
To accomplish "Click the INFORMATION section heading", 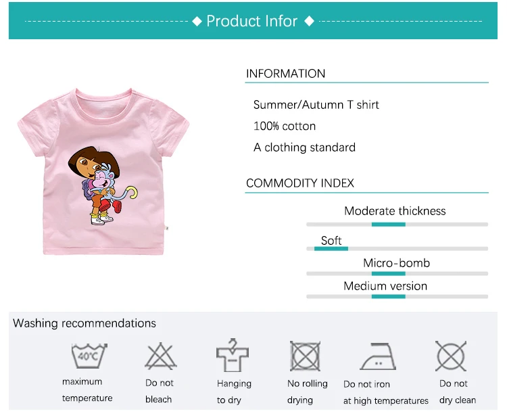I will (285, 74).
